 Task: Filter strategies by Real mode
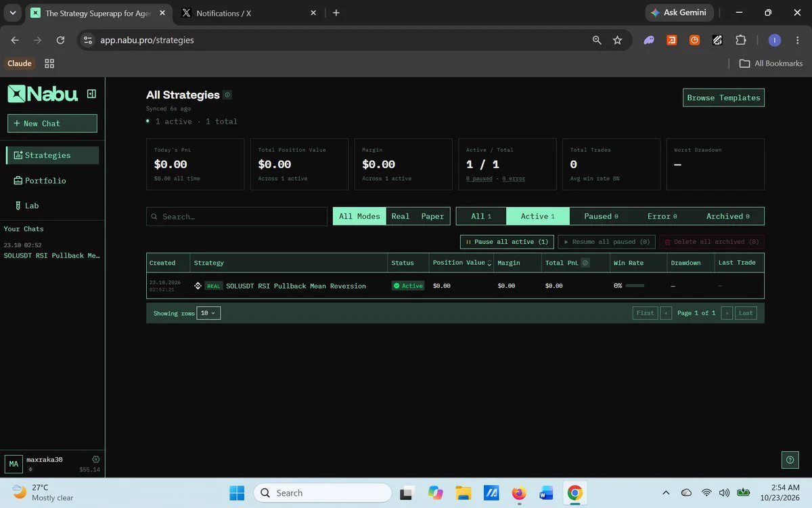coord(401,216)
